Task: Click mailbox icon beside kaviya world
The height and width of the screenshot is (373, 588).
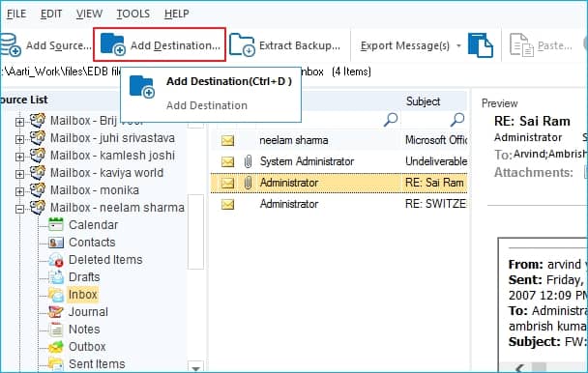Action: coord(38,172)
